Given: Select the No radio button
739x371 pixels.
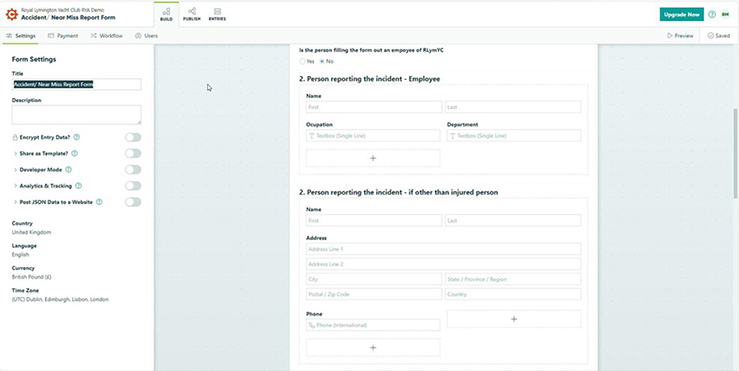Looking at the screenshot, I should click(x=322, y=61).
